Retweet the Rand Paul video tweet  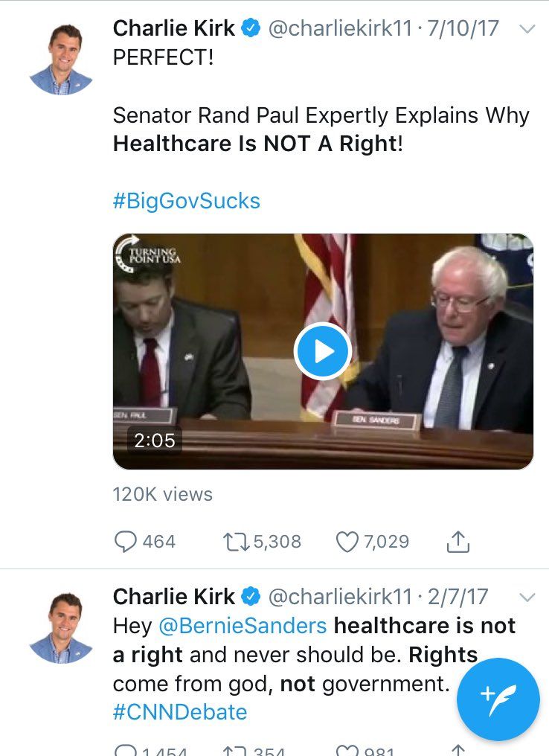[238, 542]
